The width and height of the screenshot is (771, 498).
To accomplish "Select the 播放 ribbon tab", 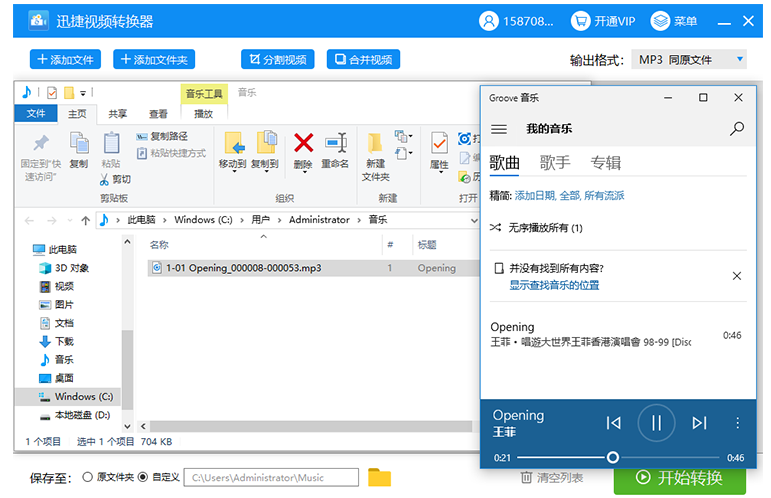I will [x=204, y=114].
